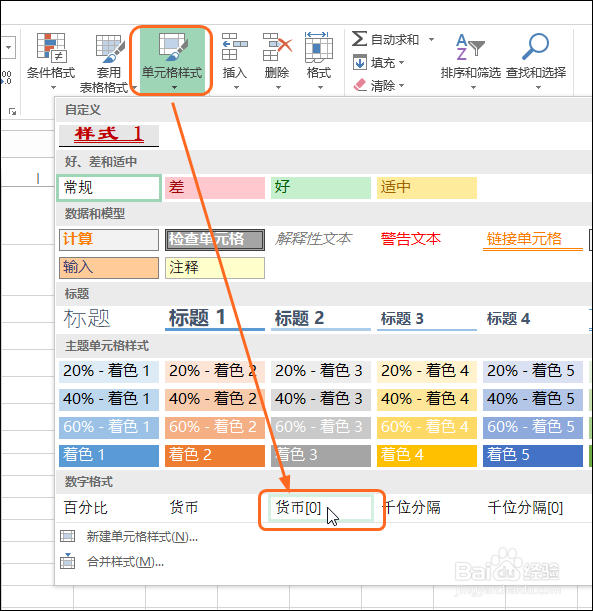Apply the 千位分隔[0] number format style
Viewport: 593px width, 611px height.
point(525,507)
